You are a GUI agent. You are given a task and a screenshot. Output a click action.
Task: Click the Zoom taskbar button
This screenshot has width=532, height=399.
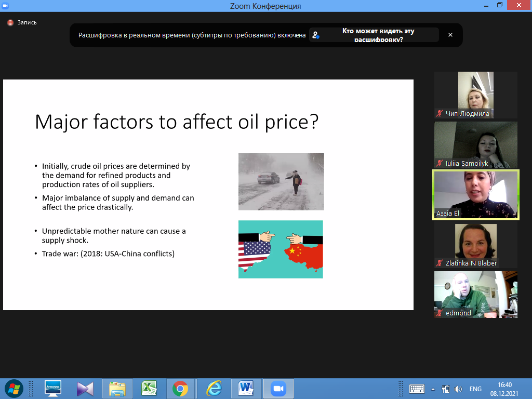point(278,389)
